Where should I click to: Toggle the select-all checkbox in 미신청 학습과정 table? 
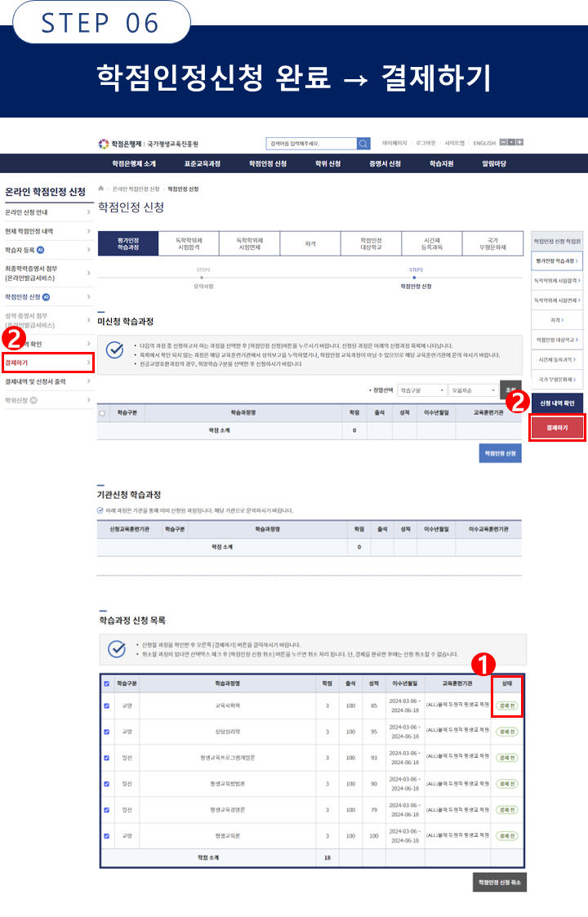[102, 413]
